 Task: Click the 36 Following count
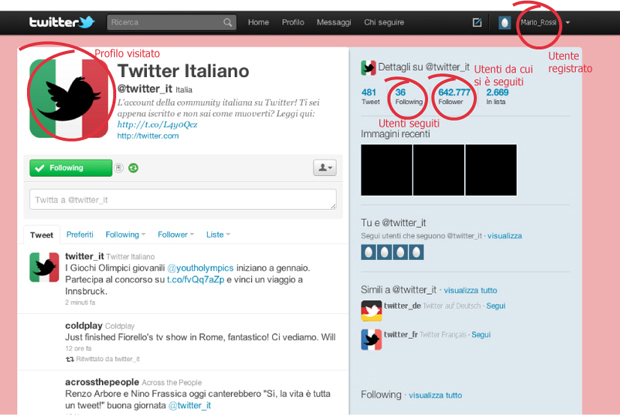click(408, 96)
